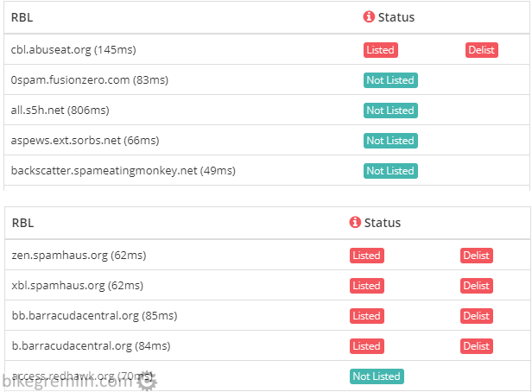Select the text aspews.ext.sorbs.net (66ms)
The width and height of the screenshot is (532, 392).
tap(85, 141)
